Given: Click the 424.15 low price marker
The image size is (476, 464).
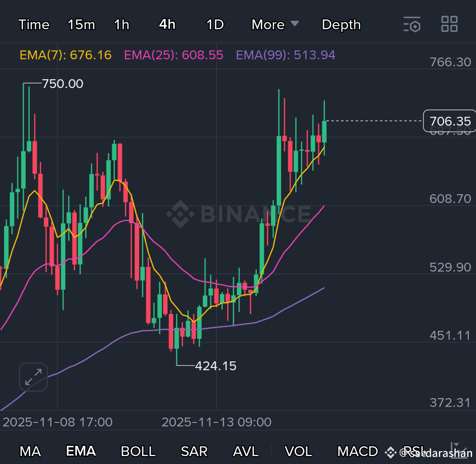Looking at the screenshot, I should pos(216,366).
